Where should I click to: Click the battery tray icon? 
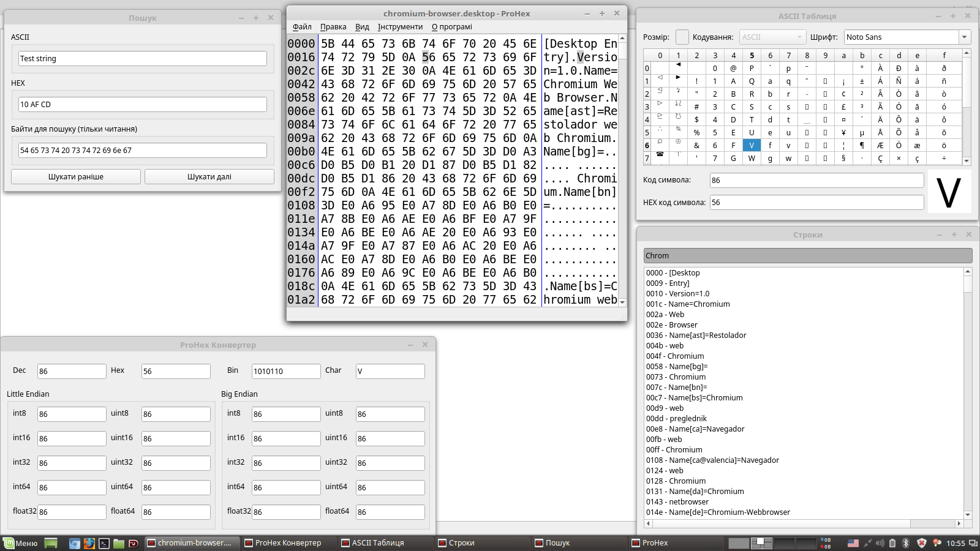click(892, 543)
